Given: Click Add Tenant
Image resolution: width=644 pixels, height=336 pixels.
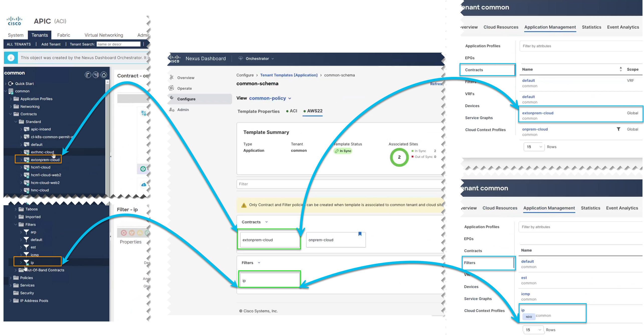Looking at the screenshot, I should tap(51, 44).
